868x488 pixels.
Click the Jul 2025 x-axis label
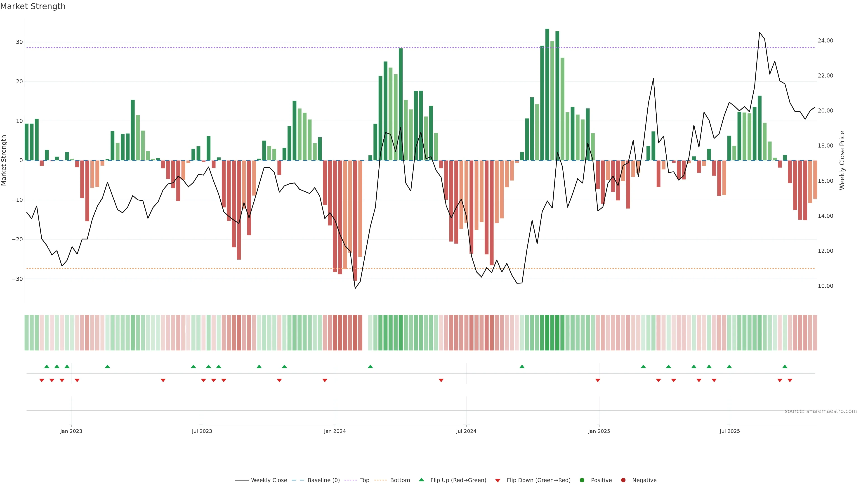(x=729, y=431)
